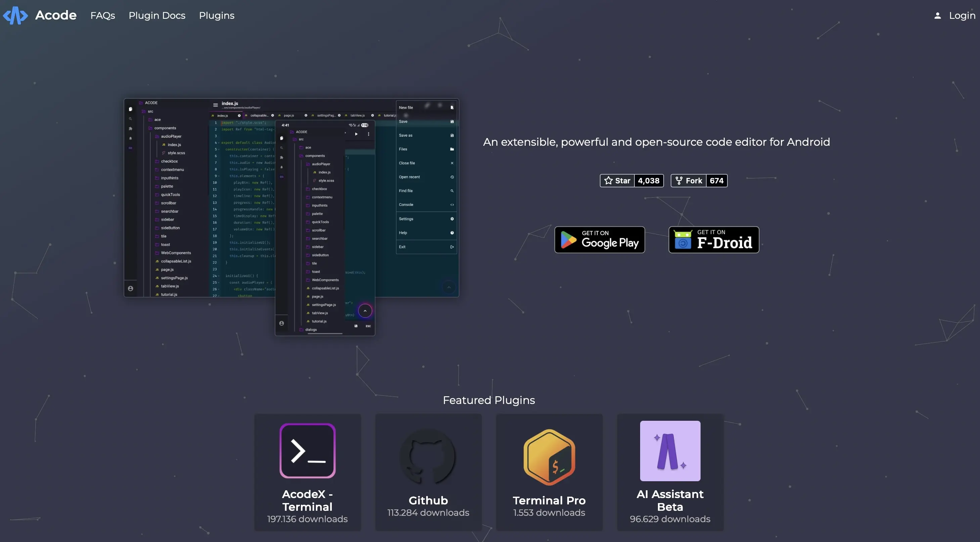This screenshot has height=542, width=980.
Task: Collapse the components folder in the file tree
Action: (x=166, y=128)
